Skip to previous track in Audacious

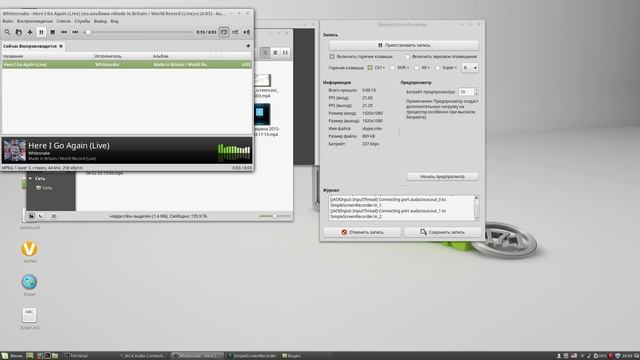click(64, 32)
